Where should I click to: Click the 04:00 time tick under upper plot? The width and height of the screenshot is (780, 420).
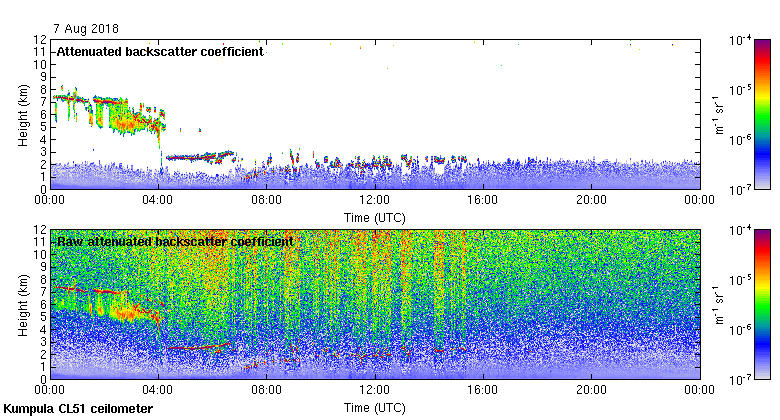(x=158, y=200)
